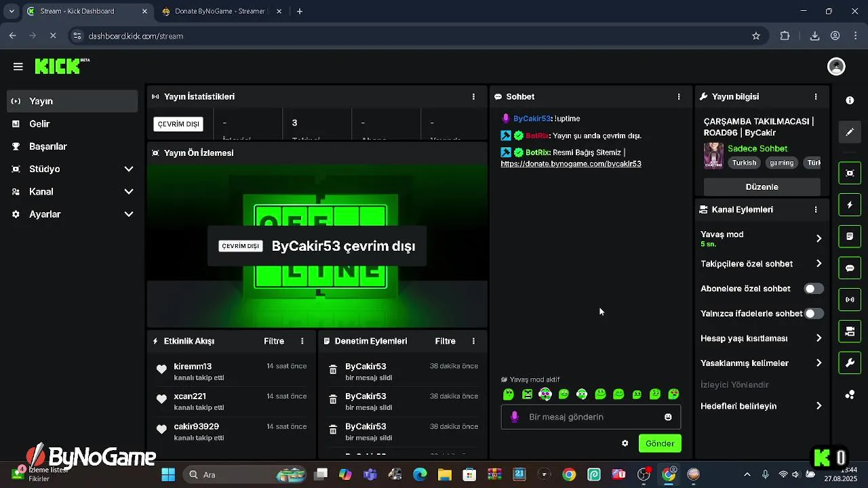Open Gelir in the left sidebar
Screen dimensions: 868x488
pyautogui.click(x=72, y=124)
